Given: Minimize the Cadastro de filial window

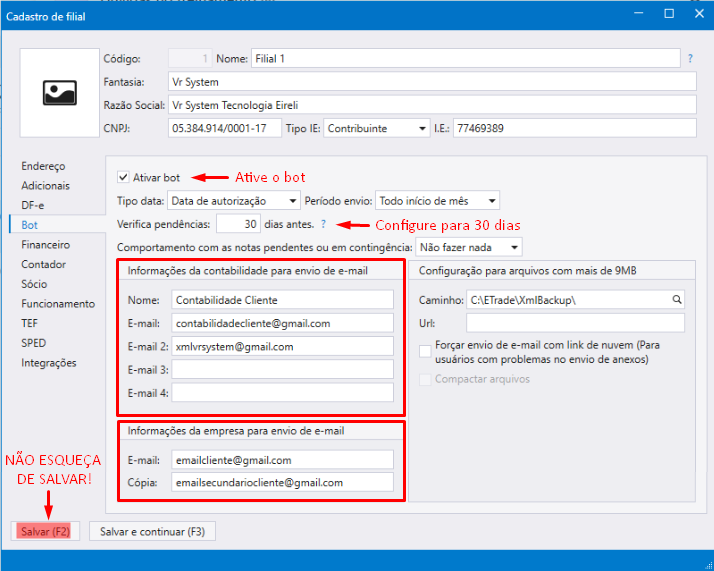Looking at the screenshot, I should (x=639, y=14).
